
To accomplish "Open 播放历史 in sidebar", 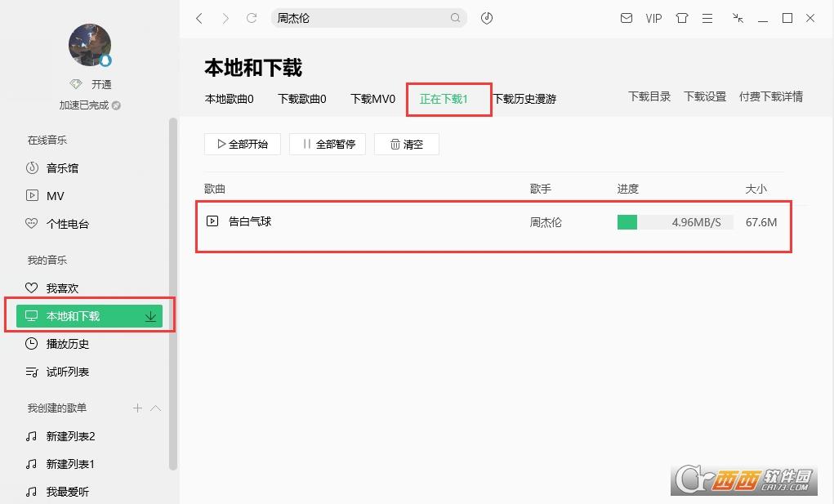I will pyautogui.click(x=68, y=344).
